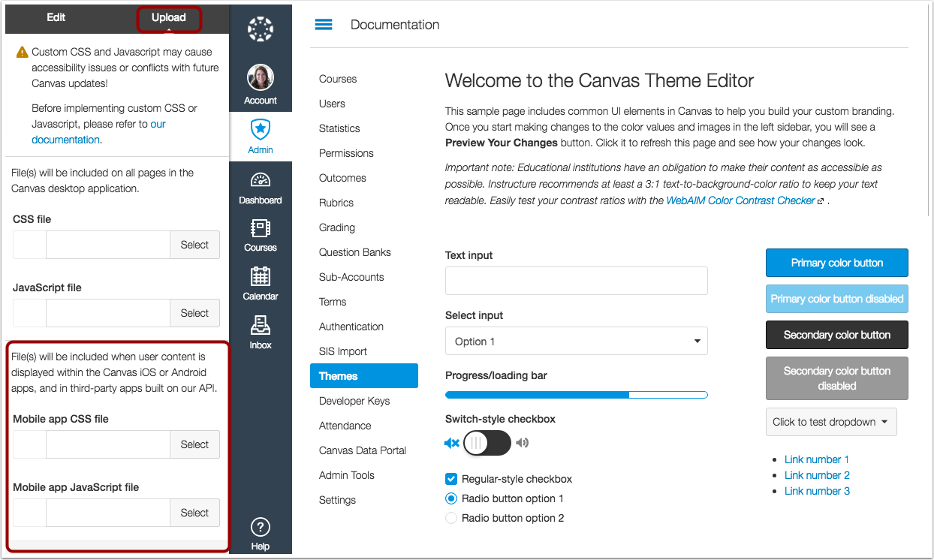Open the Select input showing Option 1
The height and width of the screenshot is (560, 934).
click(x=576, y=341)
